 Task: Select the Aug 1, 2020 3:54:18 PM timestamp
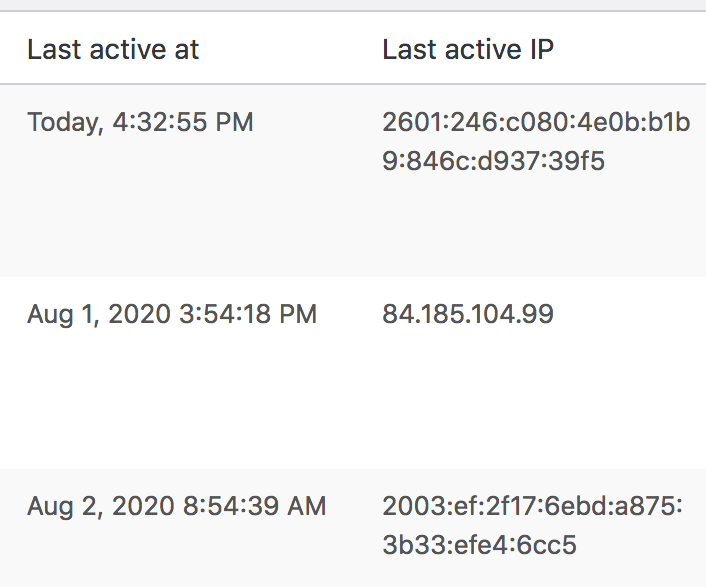click(x=172, y=314)
